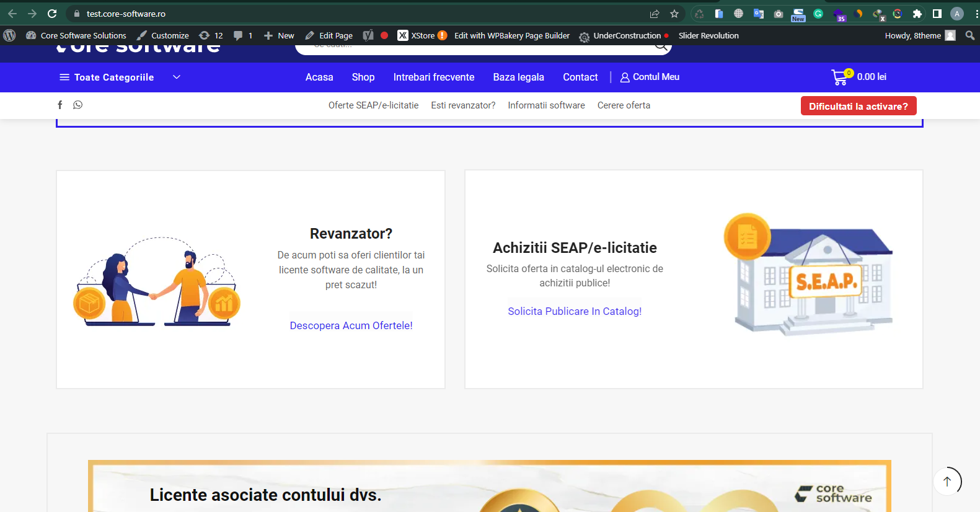980x512 pixels.
Task: Toggle the browser side panel
Action: (937, 14)
